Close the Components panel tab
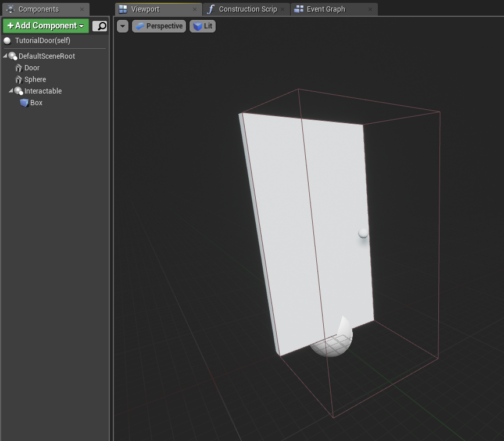Viewport: 504px width, 441px height. tap(82, 9)
